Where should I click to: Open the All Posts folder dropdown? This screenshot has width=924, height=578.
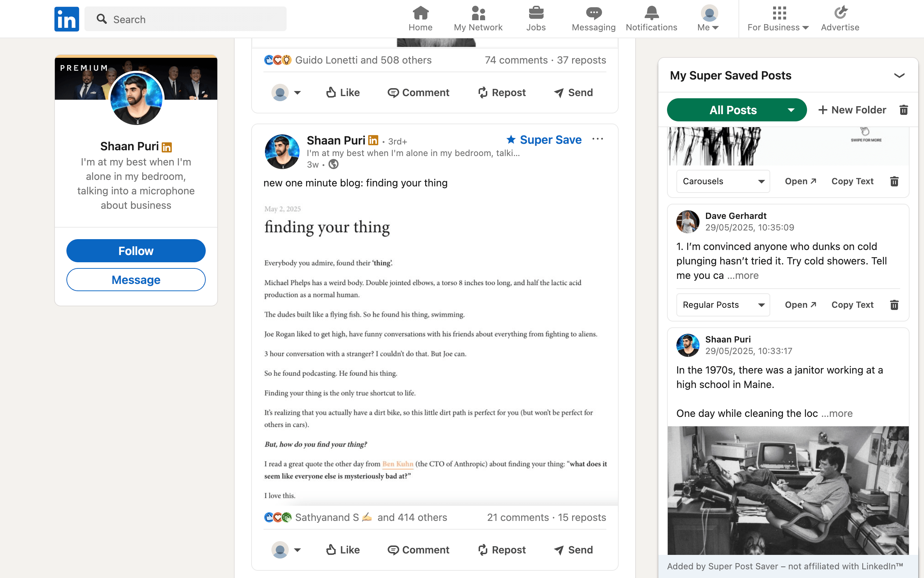pyautogui.click(x=737, y=110)
